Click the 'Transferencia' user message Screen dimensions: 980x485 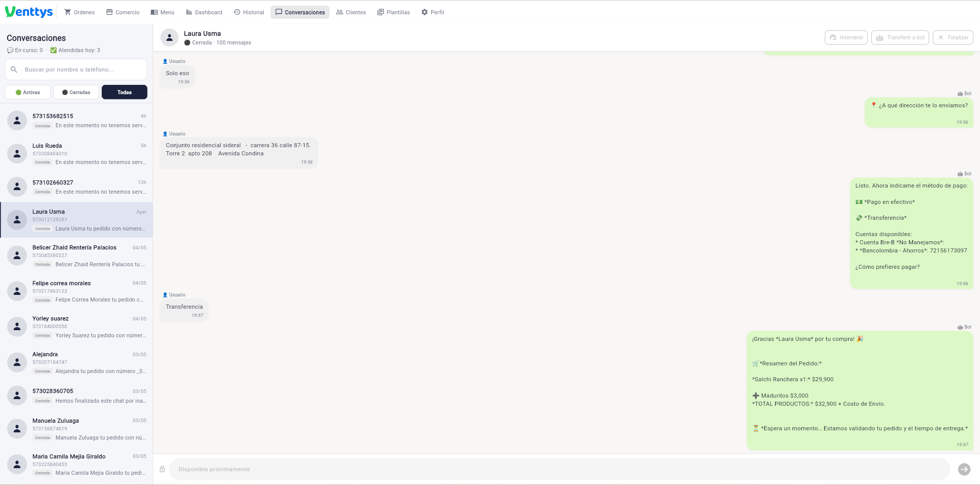tap(184, 311)
